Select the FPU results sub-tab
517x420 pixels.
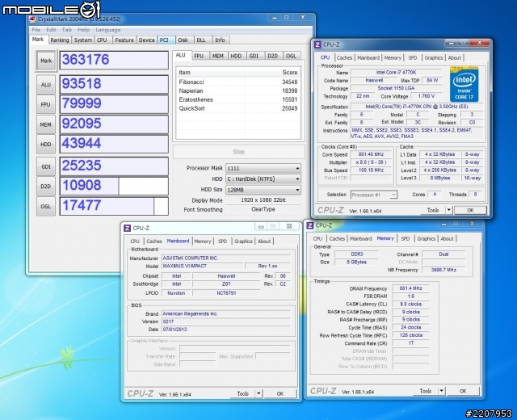point(199,56)
